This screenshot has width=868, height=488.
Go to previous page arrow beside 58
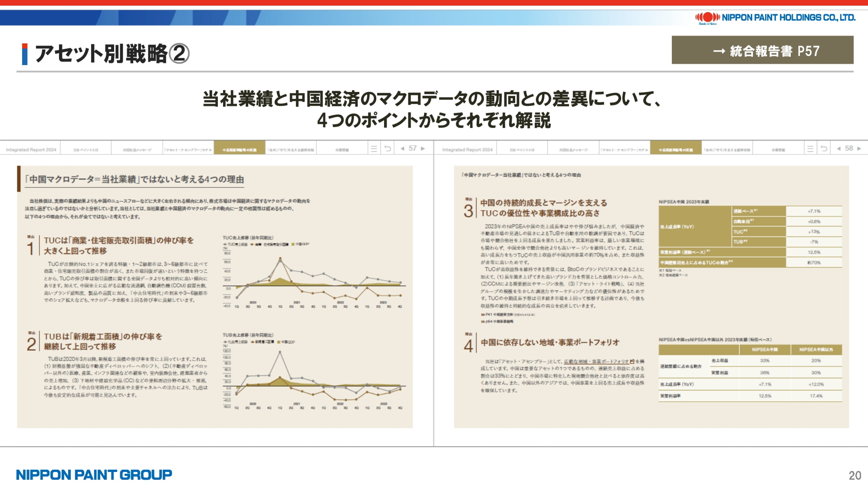coord(838,148)
